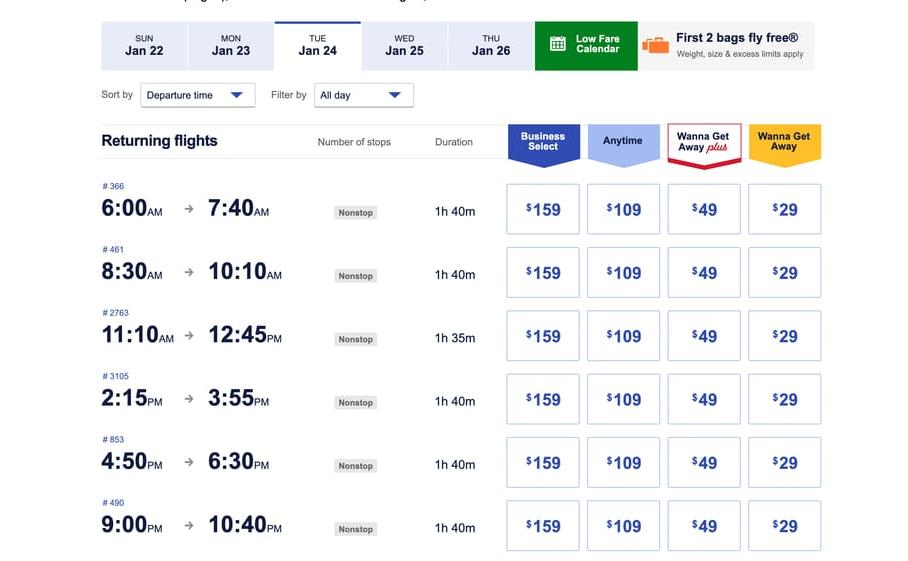Image resolution: width=908 pixels, height=561 pixels.
Task: Open flight number 2763 details link
Action: 115,313
